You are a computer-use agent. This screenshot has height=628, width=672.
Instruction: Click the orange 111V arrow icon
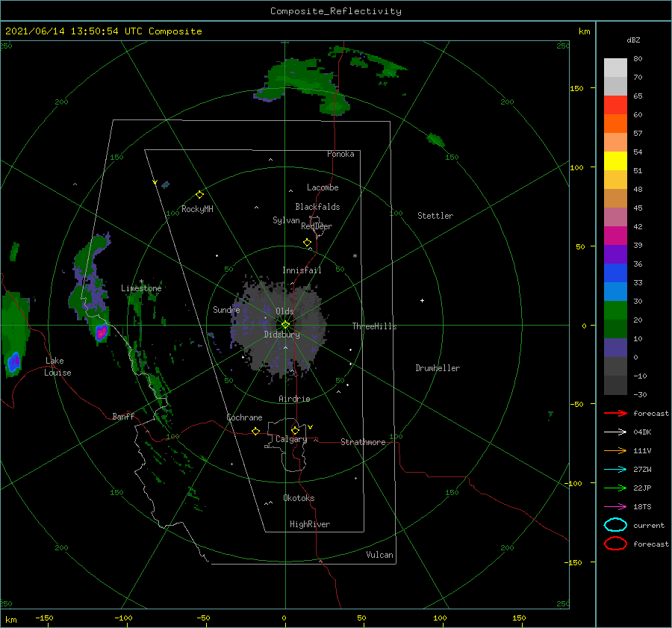(x=615, y=450)
